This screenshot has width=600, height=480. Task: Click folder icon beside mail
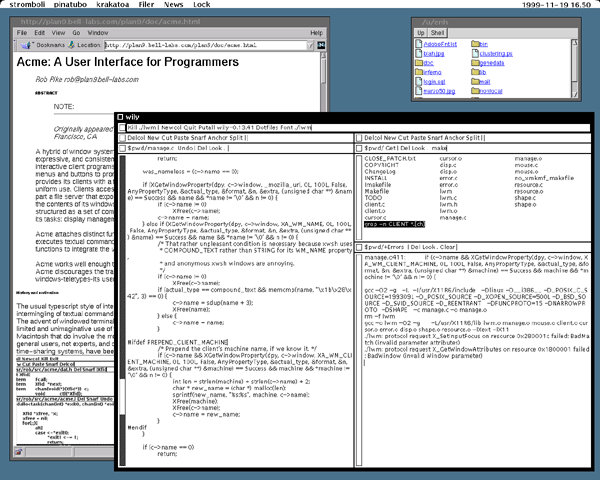[475, 82]
